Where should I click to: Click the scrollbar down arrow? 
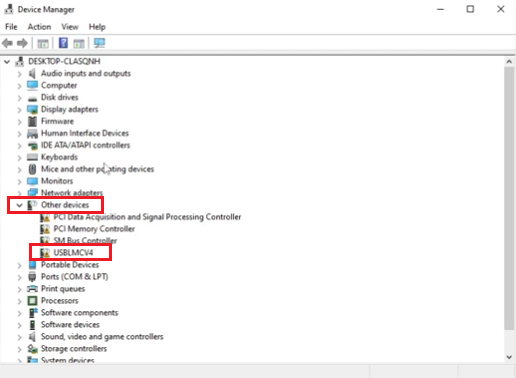click(509, 357)
